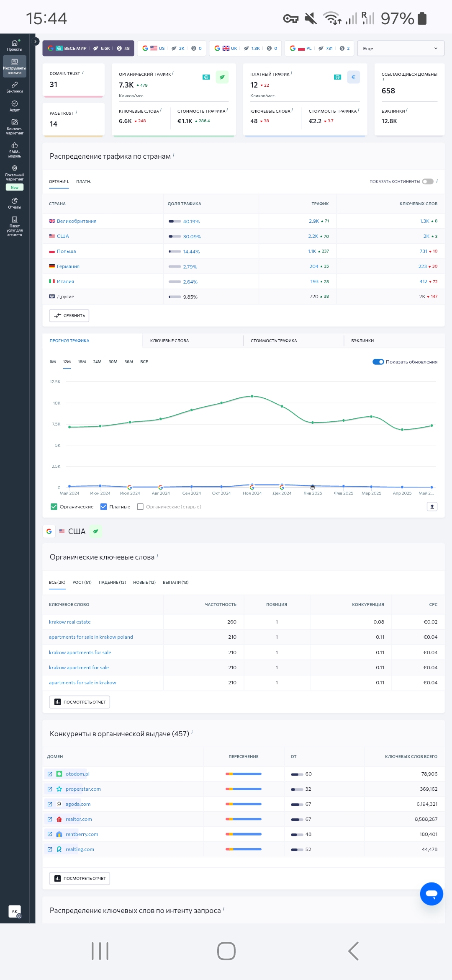The image size is (452, 980).
Task: Open the Audit sidebar icon
Action: pos(14,106)
